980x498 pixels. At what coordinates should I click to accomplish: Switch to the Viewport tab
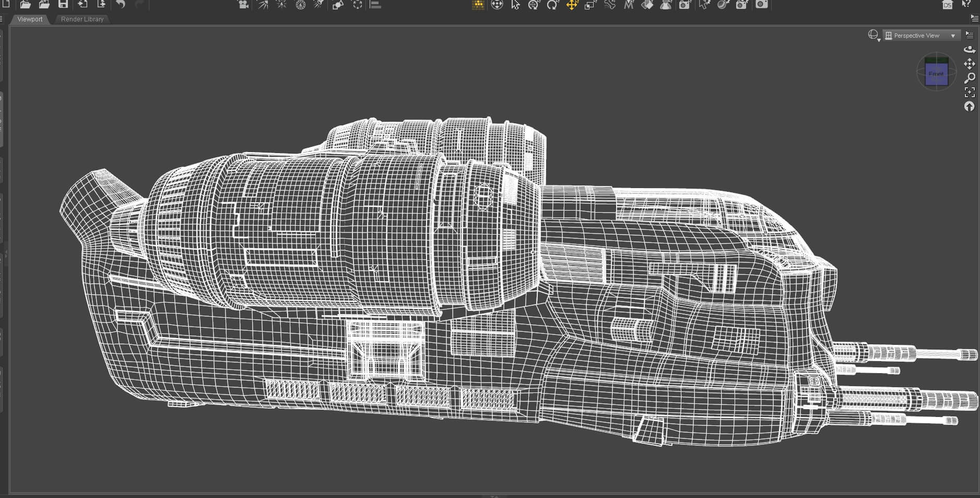[x=30, y=19]
